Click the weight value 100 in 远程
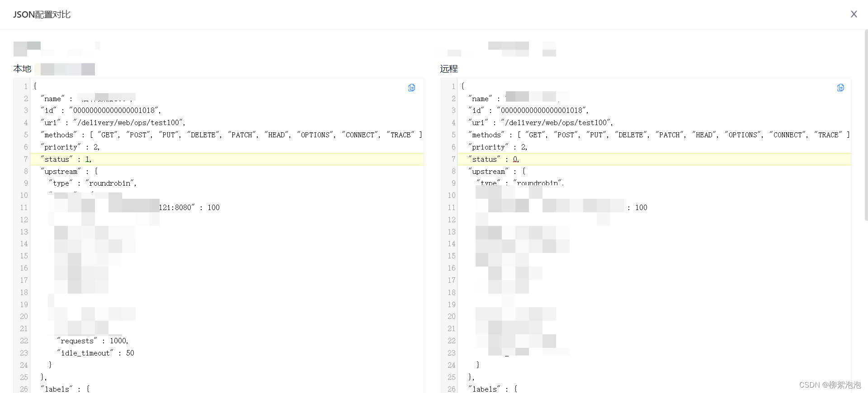 (641, 207)
